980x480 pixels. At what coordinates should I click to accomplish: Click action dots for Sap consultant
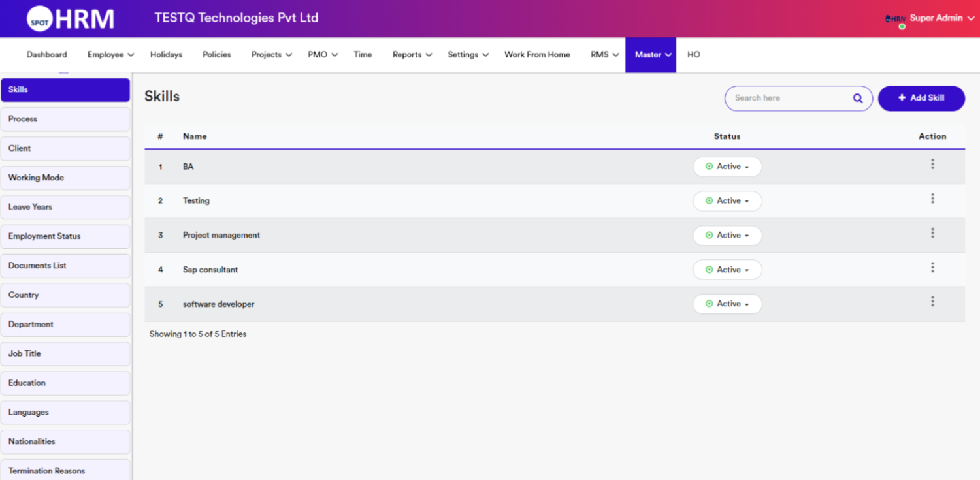[x=932, y=268]
